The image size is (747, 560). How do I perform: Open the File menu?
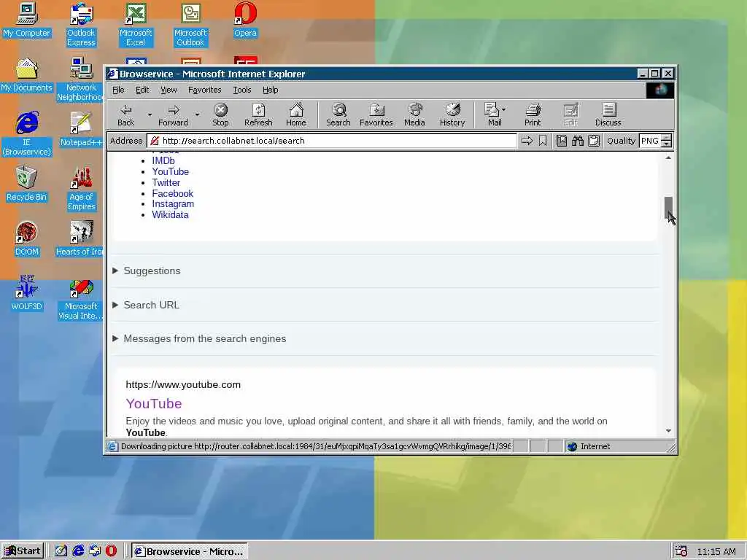[118, 90]
